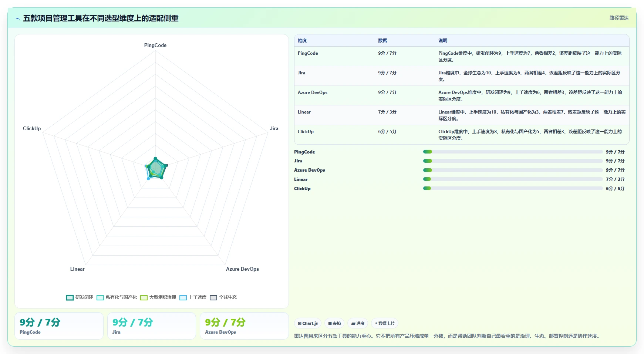Viewport: 644px width, 354px height.
Task: Select the PingCode axis label on radar
Action: click(x=155, y=45)
